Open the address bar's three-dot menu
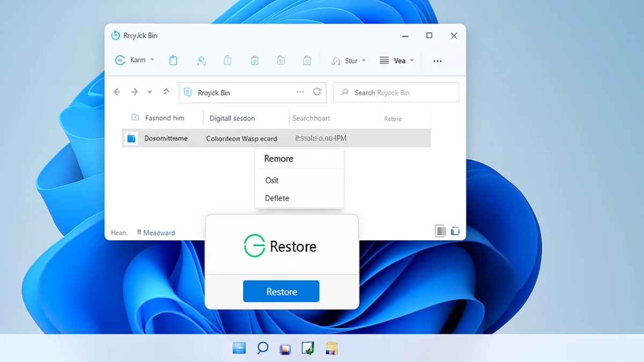This screenshot has height=362, width=644. 300,92
